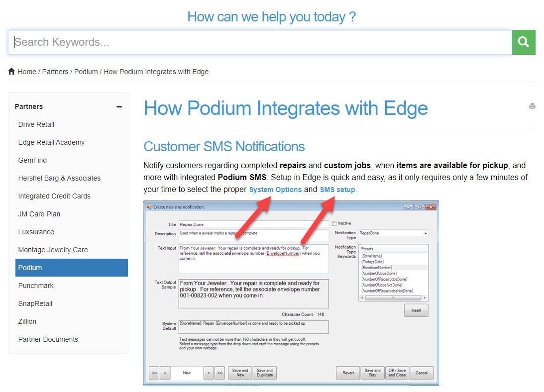Viewport: 544px width, 392px height.
Task: Open the Podium breadcrumb link
Action: (x=86, y=72)
